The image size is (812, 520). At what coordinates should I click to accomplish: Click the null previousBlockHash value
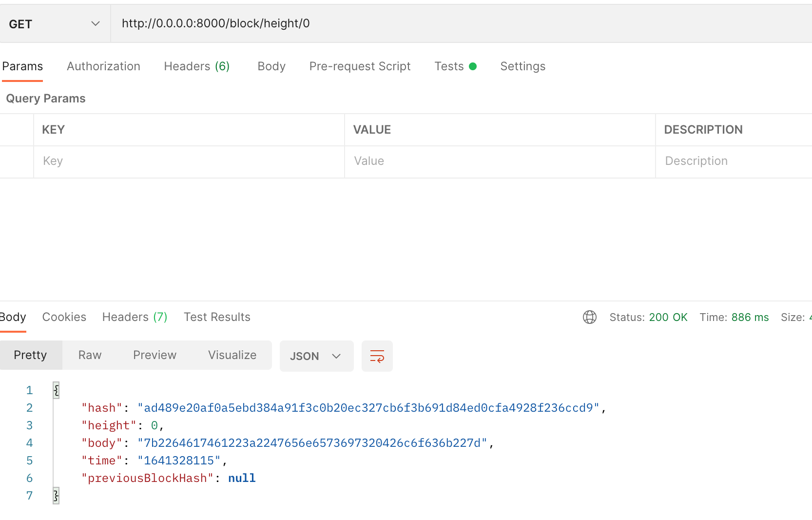click(242, 478)
